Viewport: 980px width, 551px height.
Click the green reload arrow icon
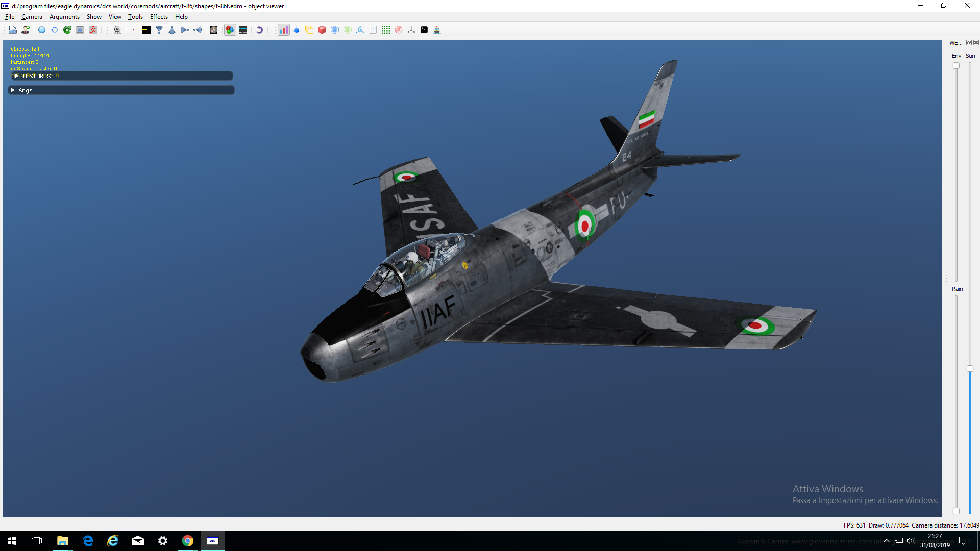67,30
